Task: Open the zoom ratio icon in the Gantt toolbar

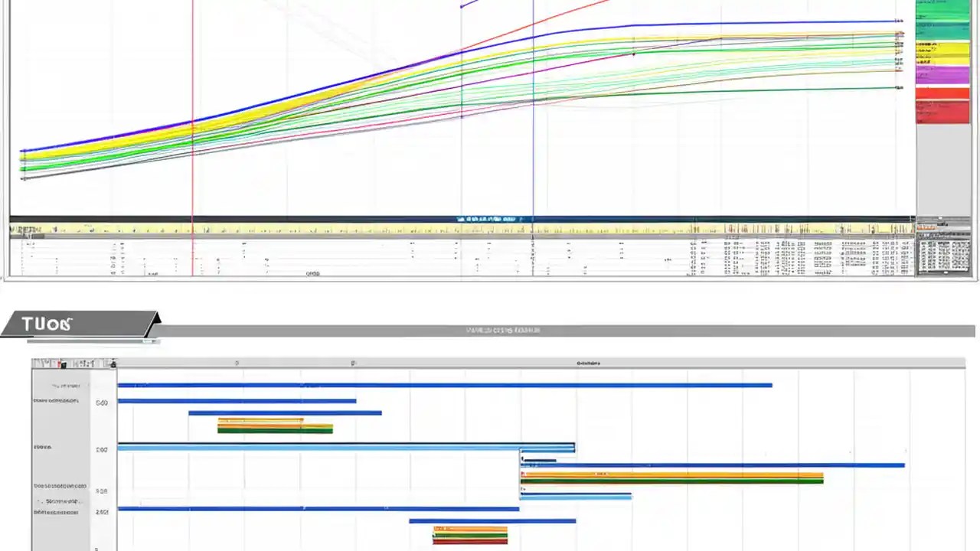Action: [x=84, y=363]
